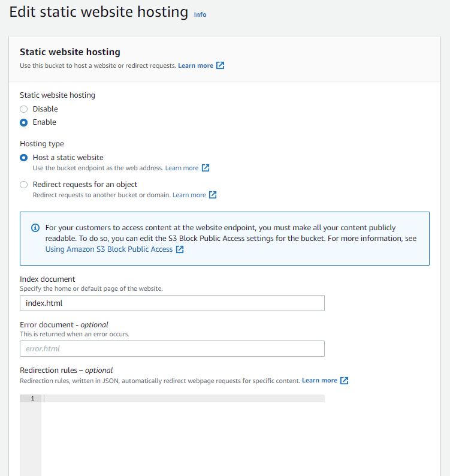Open Learn more link for redirect requests
Viewport: 450px width, 476px height.
(189, 195)
